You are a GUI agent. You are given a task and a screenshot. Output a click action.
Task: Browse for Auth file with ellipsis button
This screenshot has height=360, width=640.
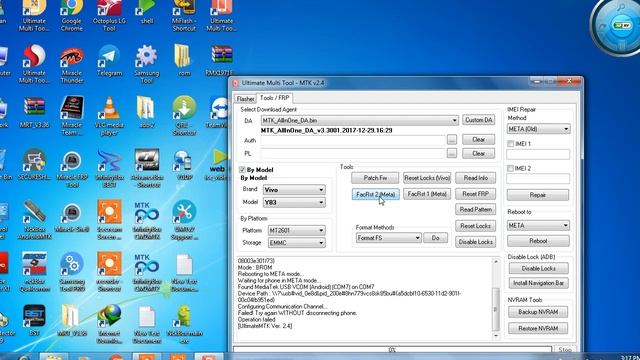[451, 140]
